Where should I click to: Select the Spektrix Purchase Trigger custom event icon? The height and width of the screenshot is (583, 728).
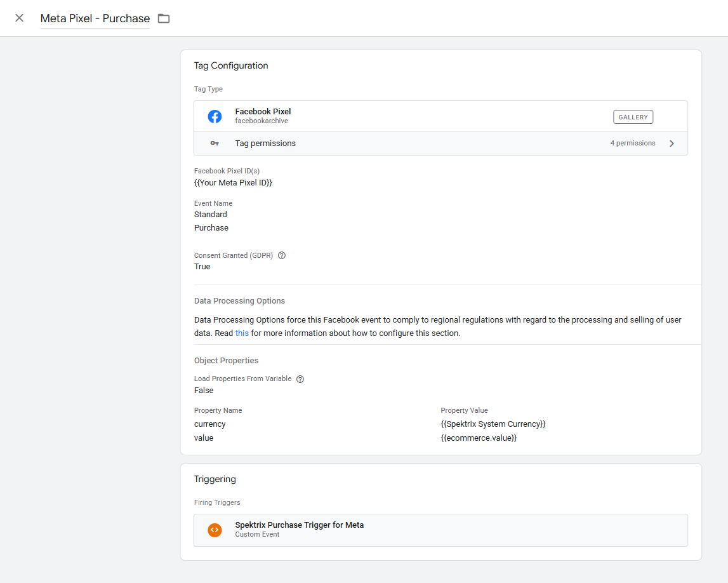215,530
